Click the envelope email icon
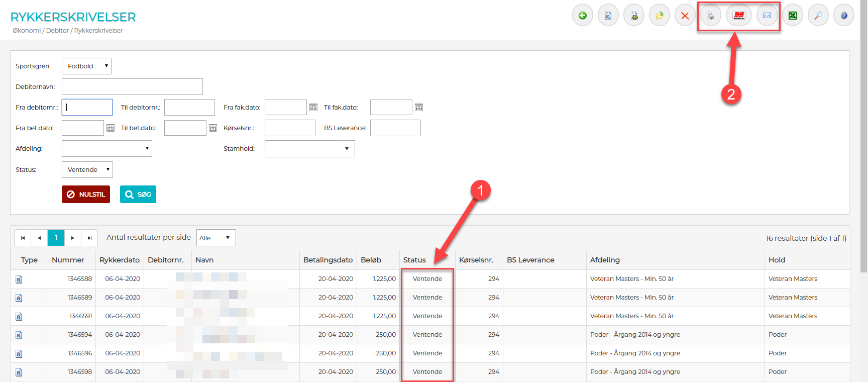The image size is (868, 382). (767, 16)
